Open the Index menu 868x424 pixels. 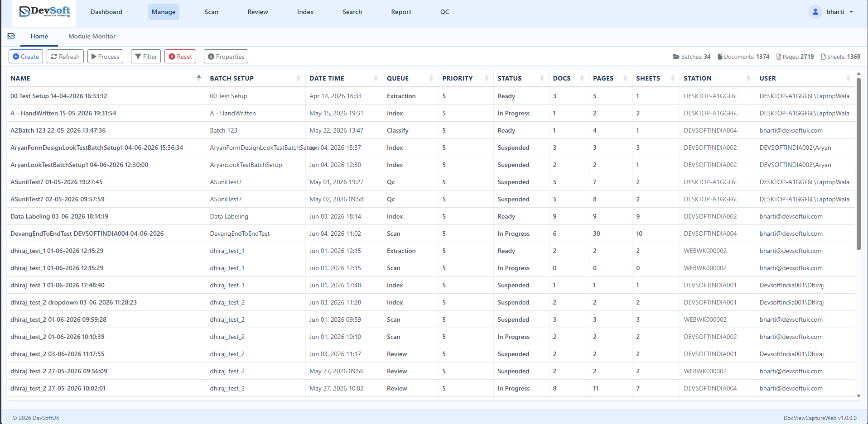click(x=305, y=12)
